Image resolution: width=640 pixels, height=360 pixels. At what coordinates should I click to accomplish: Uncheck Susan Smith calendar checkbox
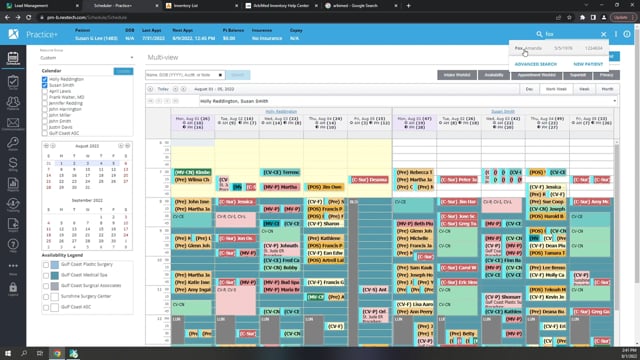[44, 85]
